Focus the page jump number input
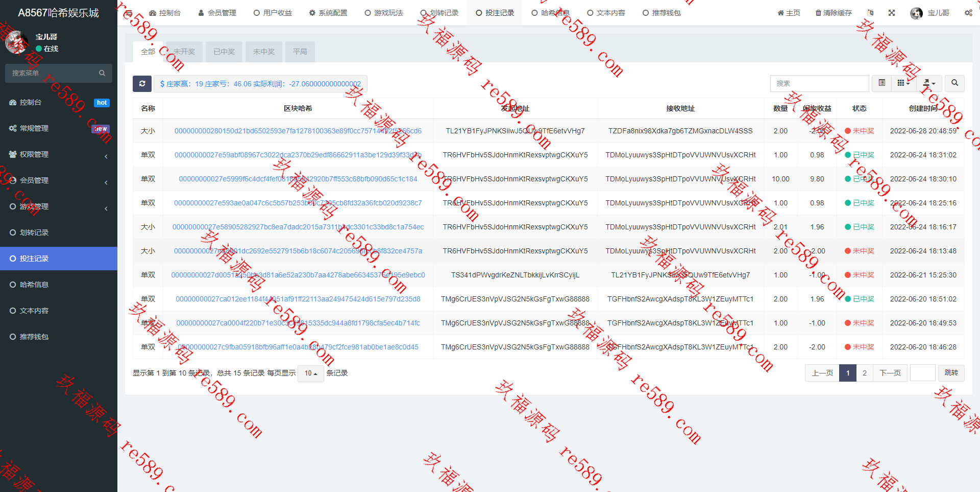The width and height of the screenshot is (980, 492). click(923, 373)
